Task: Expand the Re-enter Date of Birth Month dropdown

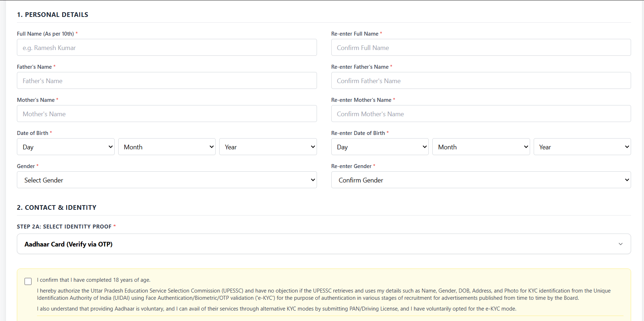Action: point(481,147)
